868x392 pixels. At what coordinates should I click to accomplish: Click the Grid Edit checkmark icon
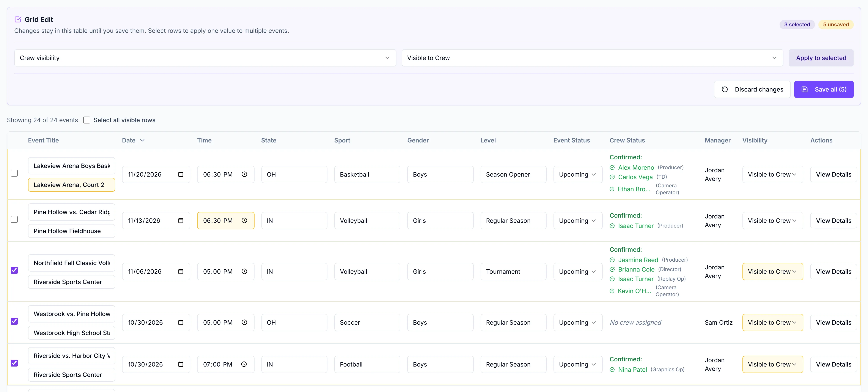18,20
